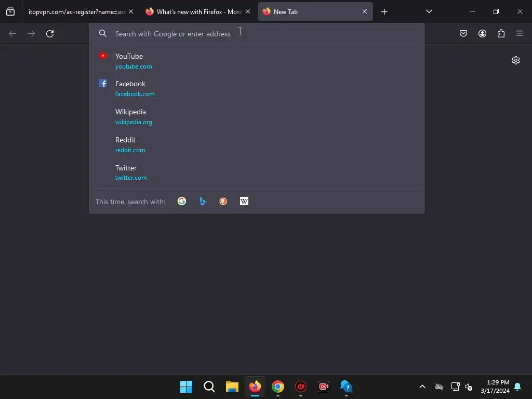532x399 pixels.
Task: Choose the Wikipedia suggestion
Action: (x=257, y=117)
